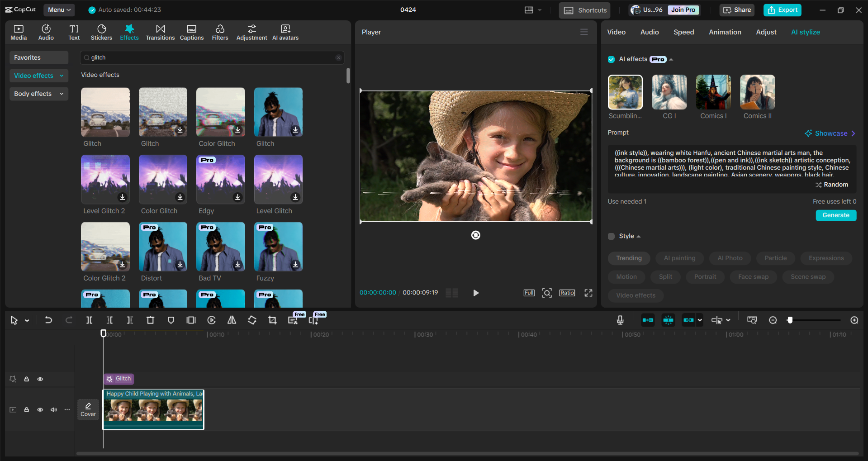Viewport: 868px width, 461px height.
Task: Click the Split clip tool in timeline toolbar
Action: point(89,320)
